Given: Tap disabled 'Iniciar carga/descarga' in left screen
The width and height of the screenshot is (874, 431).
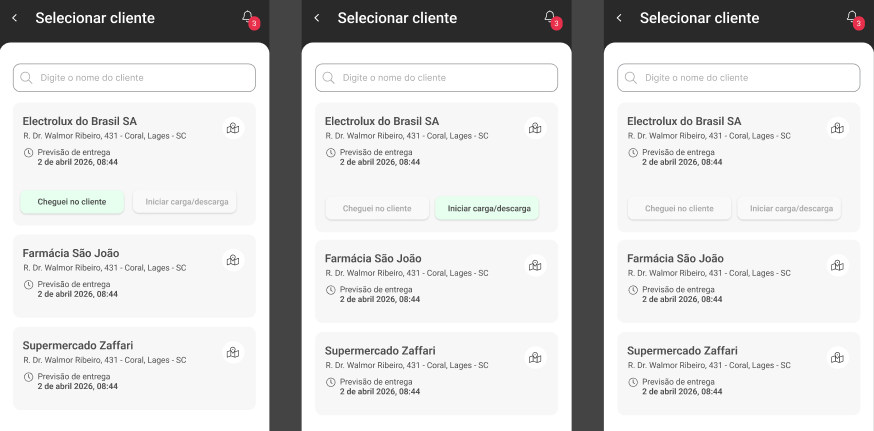Looking at the screenshot, I should 184,202.
